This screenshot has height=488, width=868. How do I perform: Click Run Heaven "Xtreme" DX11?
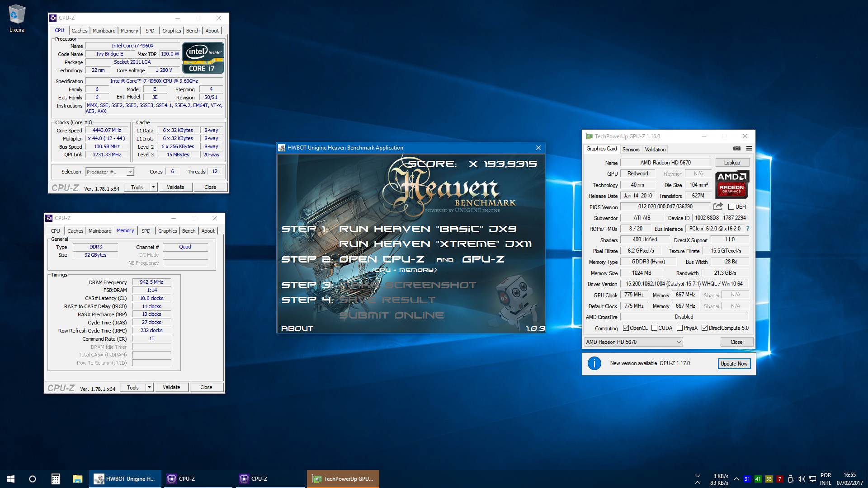pyautogui.click(x=435, y=244)
